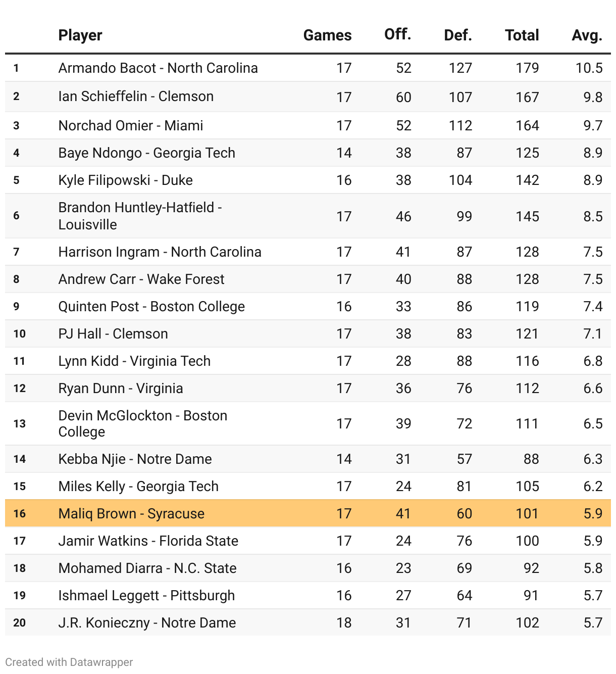Select Kebba Njie - Notre Dame entry
Viewport: 616px width, 674px height.
(135, 459)
